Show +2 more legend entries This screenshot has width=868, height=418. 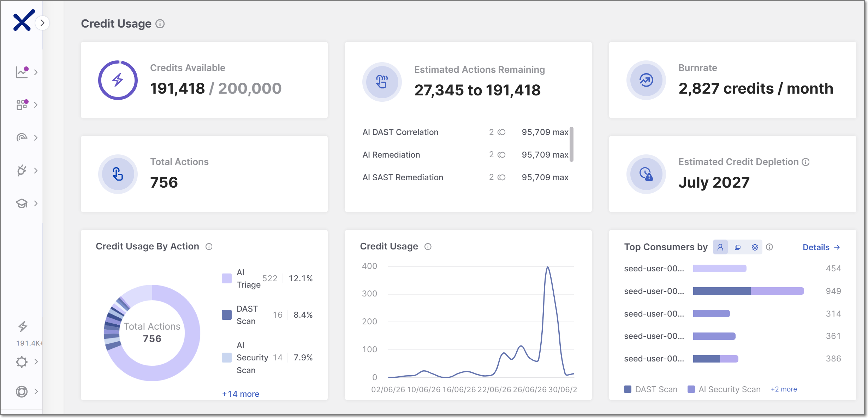tap(784, 389)
